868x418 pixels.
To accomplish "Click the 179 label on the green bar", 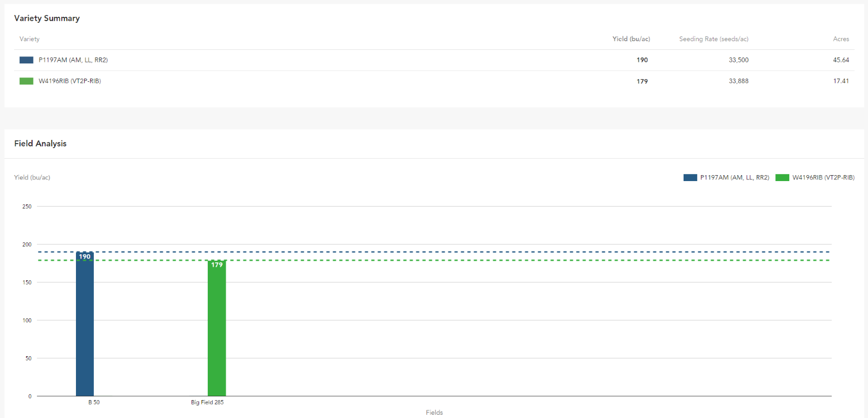I will (217, 265).
